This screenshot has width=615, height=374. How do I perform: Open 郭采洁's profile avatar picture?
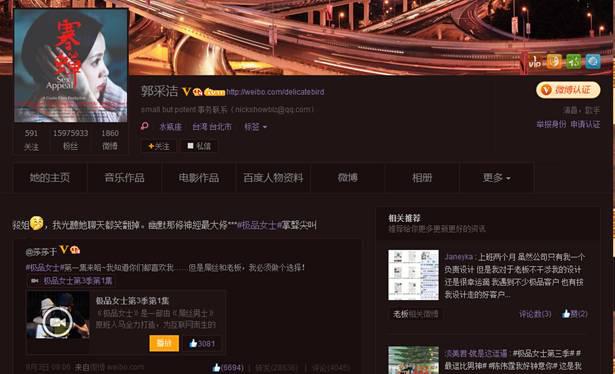71,65
